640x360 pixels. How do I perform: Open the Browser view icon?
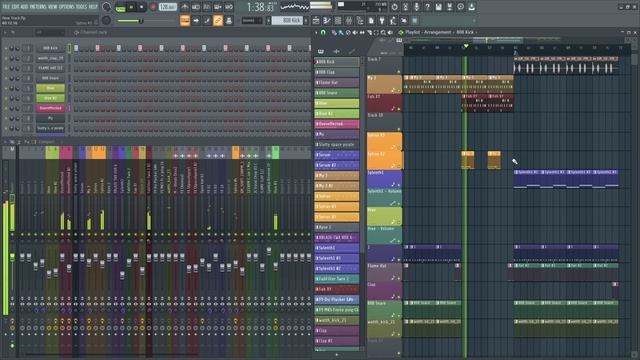click(360, 20)
